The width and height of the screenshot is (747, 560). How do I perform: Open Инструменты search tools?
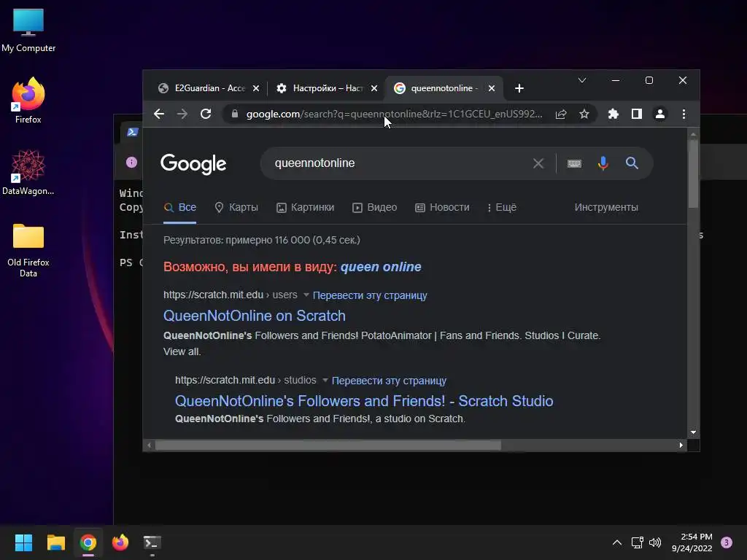point(606,208)
